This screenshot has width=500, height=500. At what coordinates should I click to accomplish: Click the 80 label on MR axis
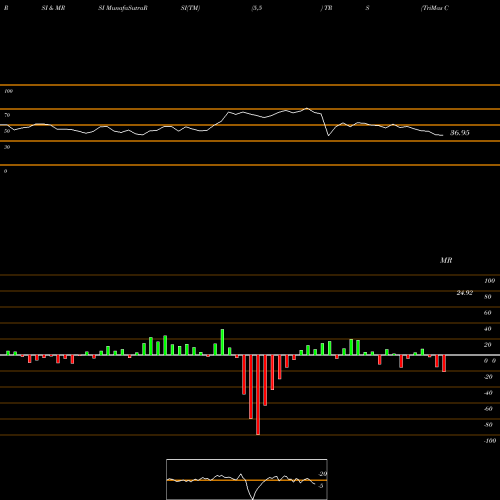click(x=488, y=297)
